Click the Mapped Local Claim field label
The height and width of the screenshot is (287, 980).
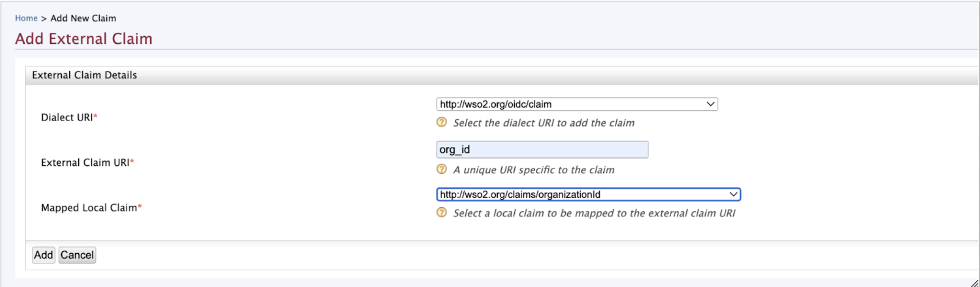(x=89, y=208)
